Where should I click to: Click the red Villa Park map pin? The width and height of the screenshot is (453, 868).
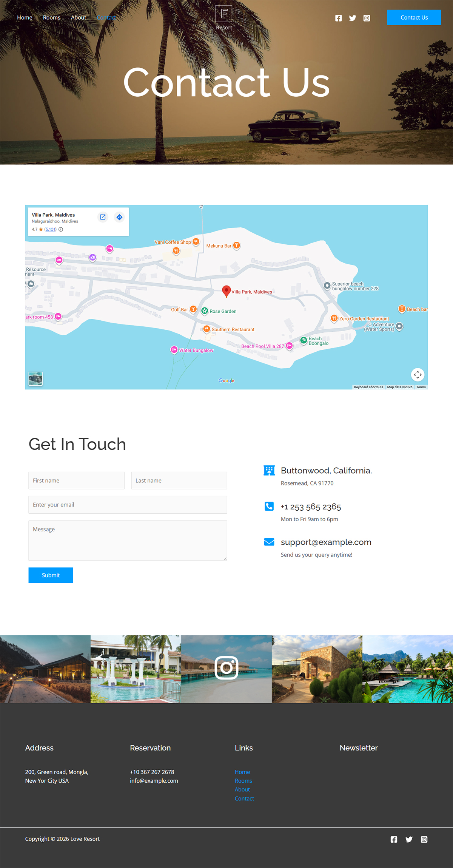tap(226, 291)
